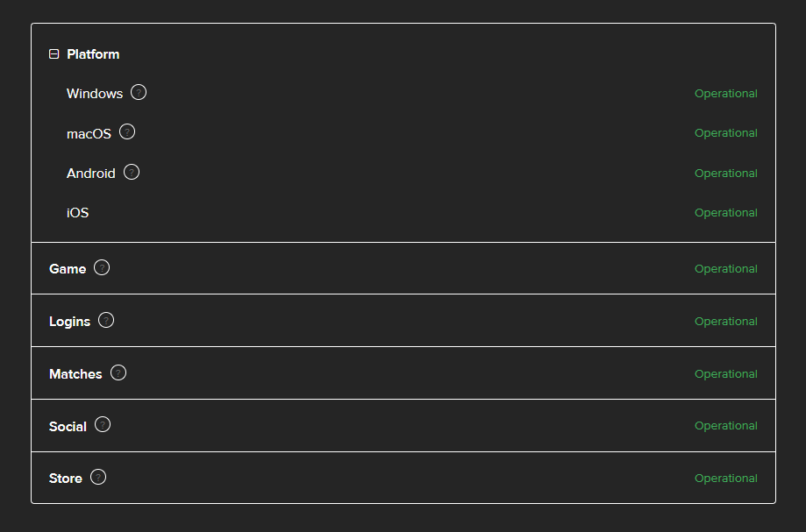Select the Platform group heading
Screen dimensions: 806x532
coord(93,54)
